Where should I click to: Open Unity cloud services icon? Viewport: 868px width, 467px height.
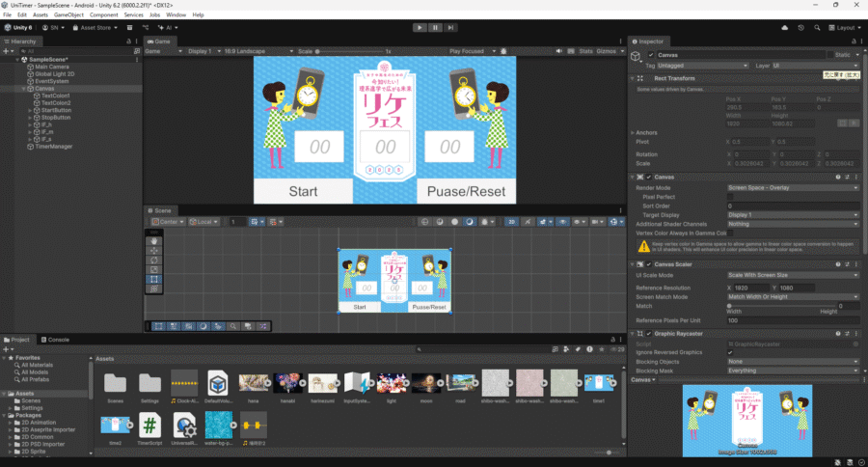[x=785, y=28]
